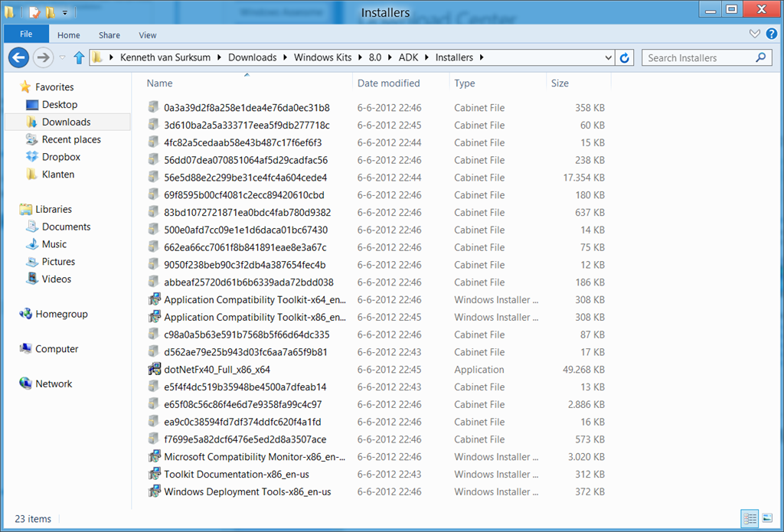Select file 83bd1072721871ea0bdc4fab780d9382

click(x=247, y=213)
